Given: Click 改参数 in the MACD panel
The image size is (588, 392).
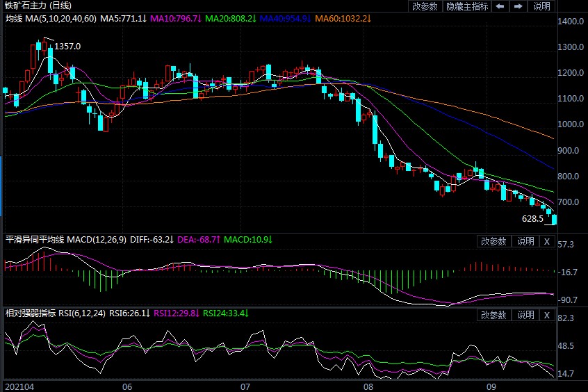Looking at the screenshot, I should coord(494,241).
